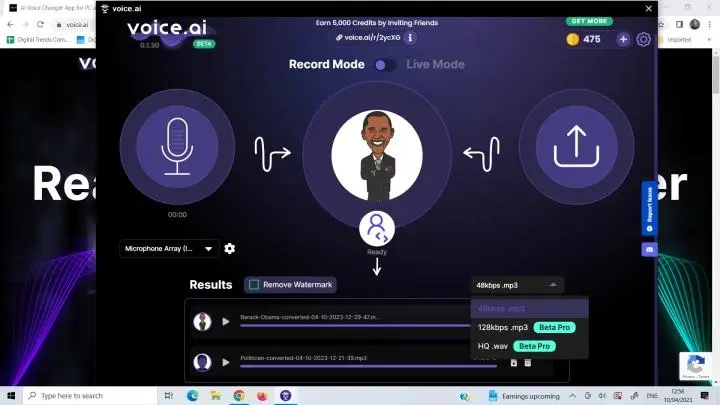The image size is (720, 405).
Task: Open voice.ai app on taskbar
Action: [x=286, y=395]
